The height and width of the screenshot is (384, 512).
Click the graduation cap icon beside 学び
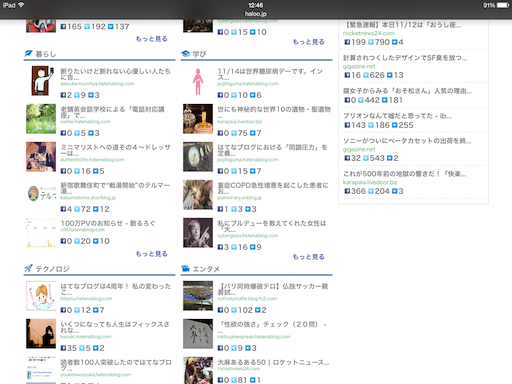click(x=185, y=53)
